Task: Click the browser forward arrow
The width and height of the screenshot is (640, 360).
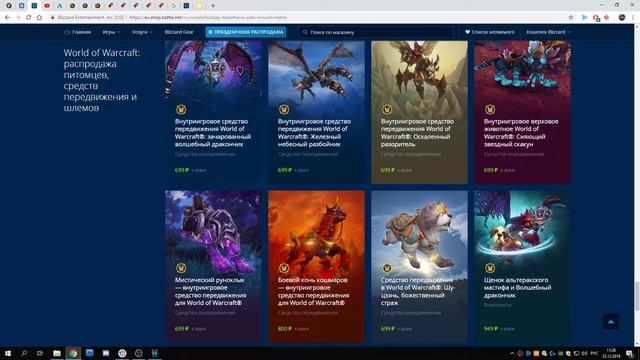Action: pyautogui.click(x=18, y=18)
